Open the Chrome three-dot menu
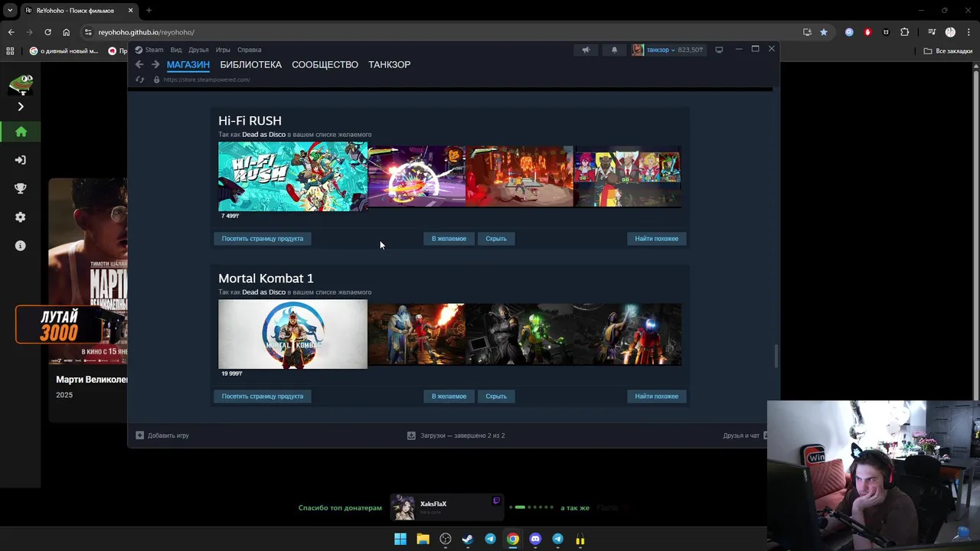 (x=968, y=32)
